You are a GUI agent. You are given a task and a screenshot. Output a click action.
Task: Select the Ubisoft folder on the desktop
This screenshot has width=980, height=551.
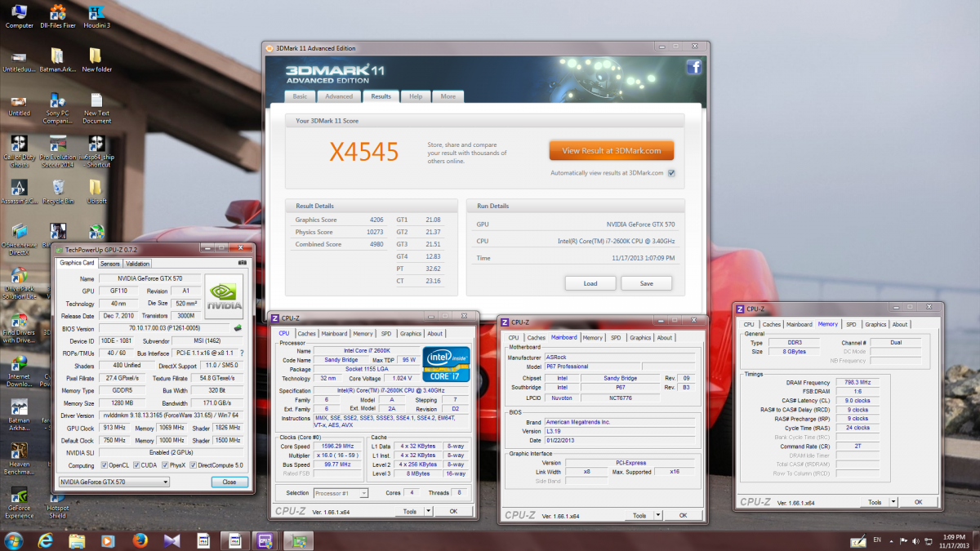96,192
